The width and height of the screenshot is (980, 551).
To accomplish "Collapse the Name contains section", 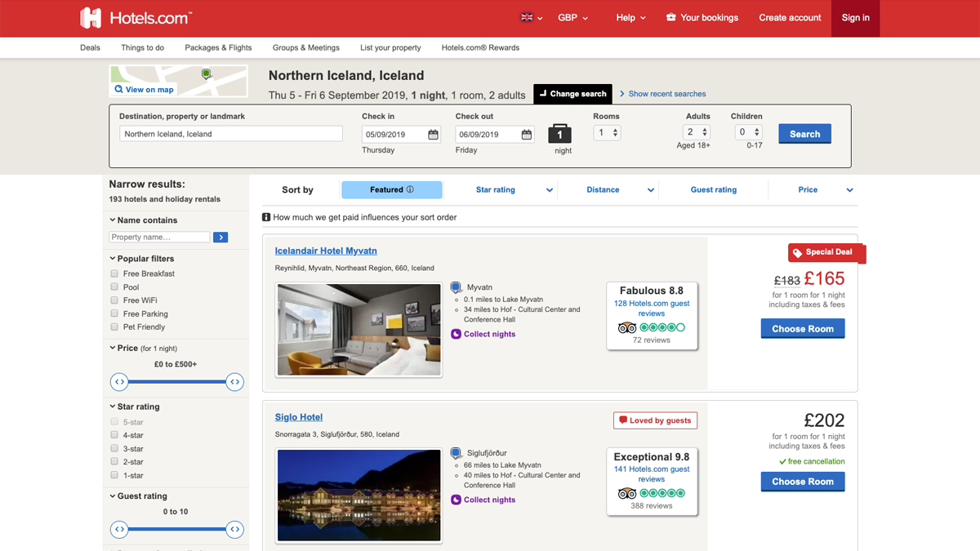I will pos(143,220).
